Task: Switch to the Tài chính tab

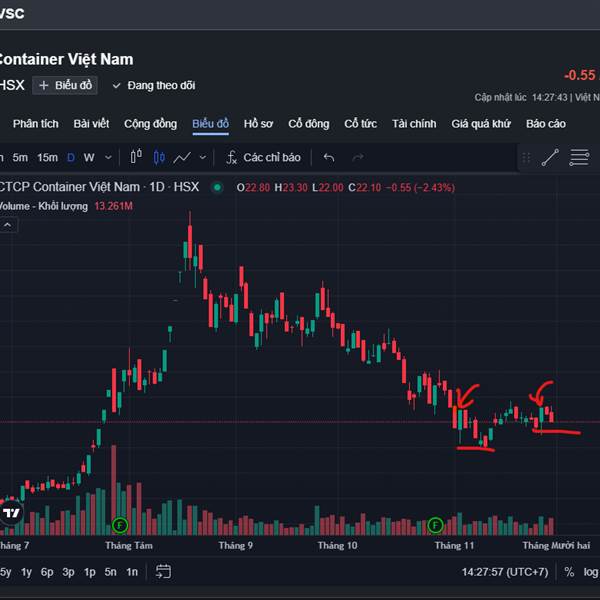Action: pyautogui.click(x=414, y=124)
